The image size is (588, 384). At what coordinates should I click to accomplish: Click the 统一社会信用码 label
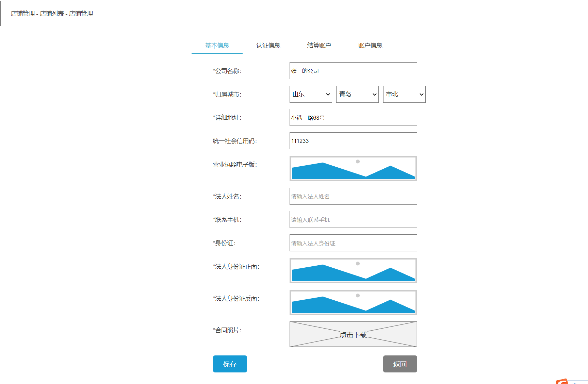(x=235, y=141)
